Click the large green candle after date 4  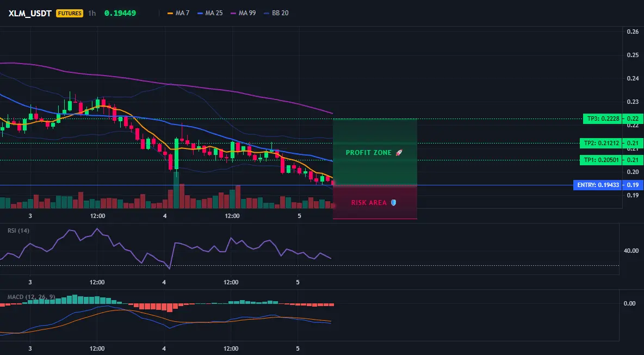click(176, 154)
